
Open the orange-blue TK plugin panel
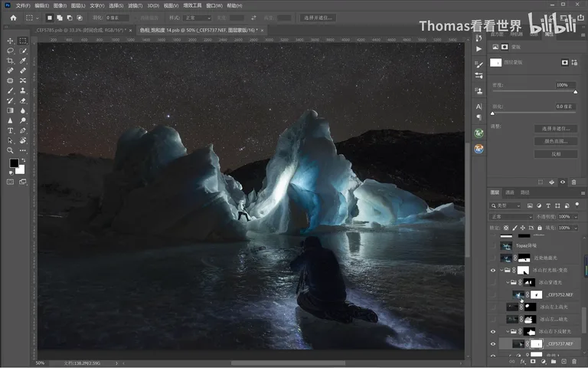[x=479, y=149]
